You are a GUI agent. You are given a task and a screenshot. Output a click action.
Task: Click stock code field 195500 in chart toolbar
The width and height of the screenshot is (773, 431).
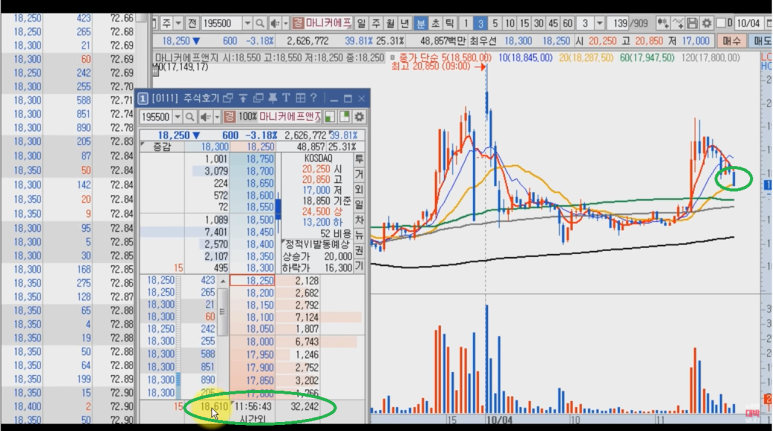coord(221,23)
